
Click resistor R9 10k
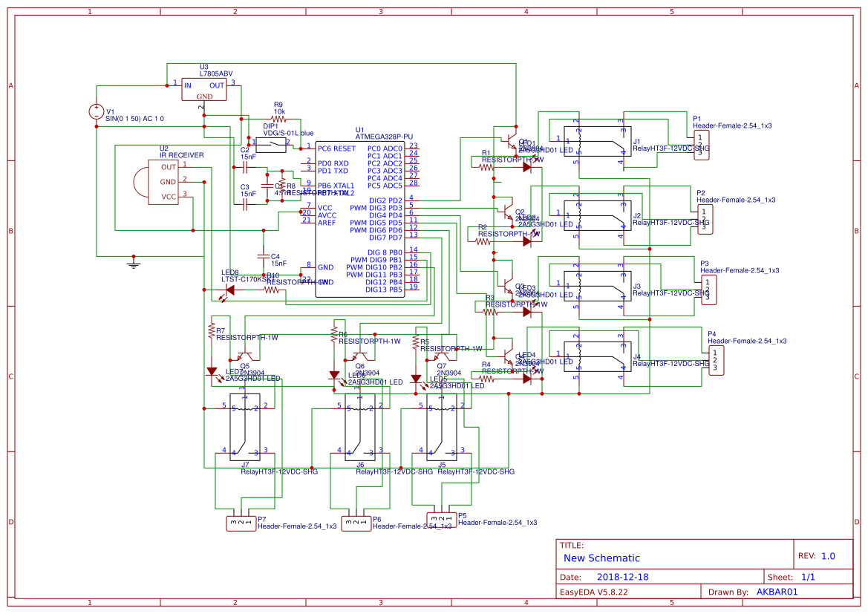278,119
